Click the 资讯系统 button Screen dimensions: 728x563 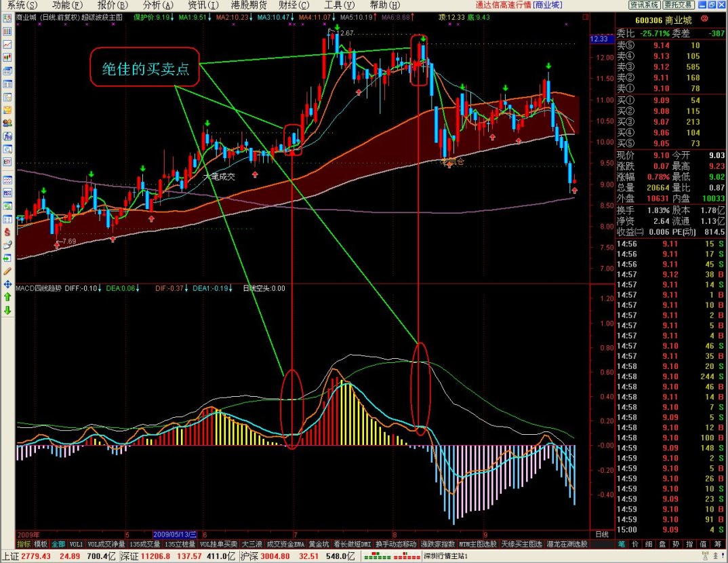[x=645, y=5]
